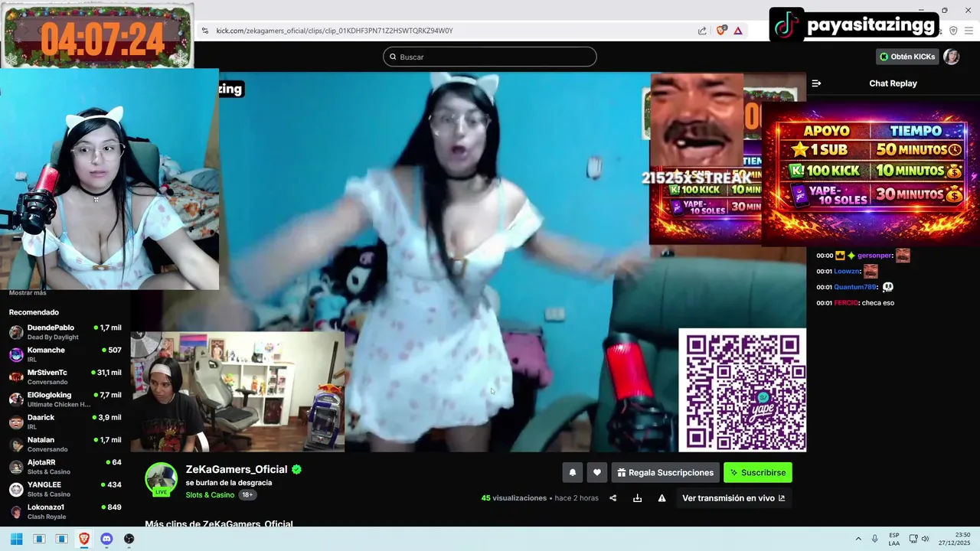Click the 45 visualizaciones view count
This screenshot has width=980, height=551.
(514, 498)
